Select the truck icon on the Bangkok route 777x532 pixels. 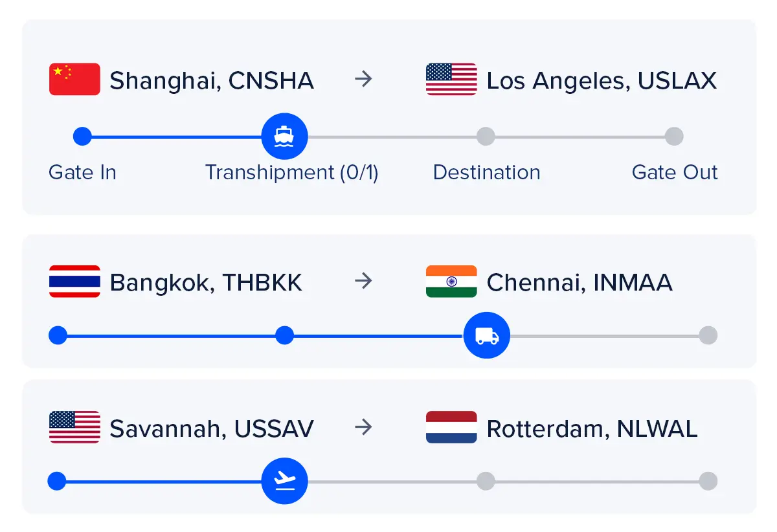coord(487,335)
